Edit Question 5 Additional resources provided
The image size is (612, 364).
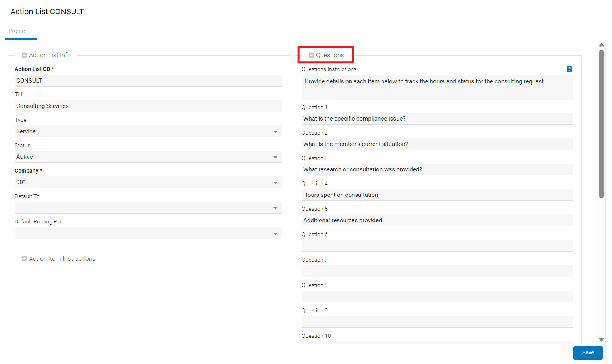pos(437,220)
